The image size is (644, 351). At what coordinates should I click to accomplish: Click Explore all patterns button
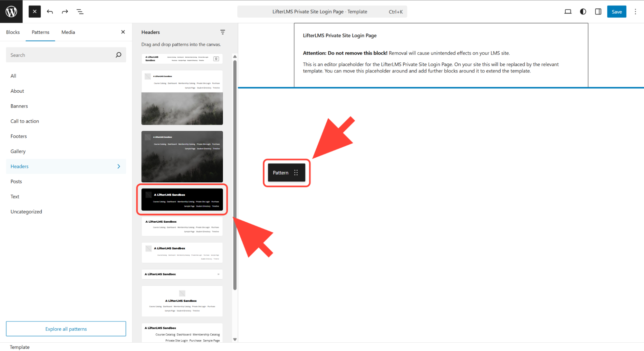click(x=66, y=329)
